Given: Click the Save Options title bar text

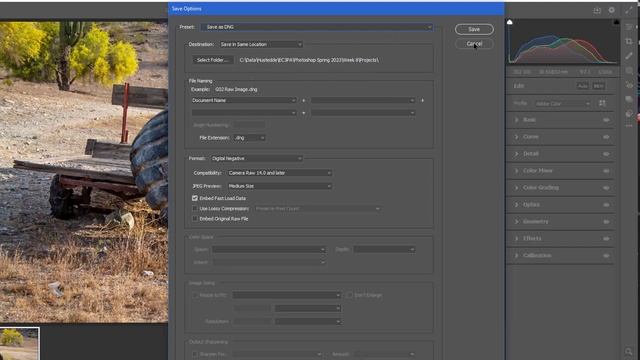Looking at the screenshot, I should click(x=187, y=9).
